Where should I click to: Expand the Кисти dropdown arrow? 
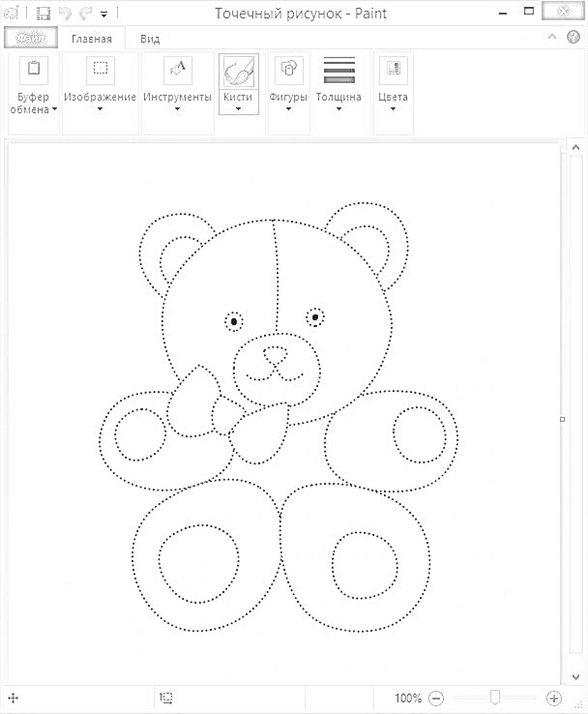tap(238, 109)
